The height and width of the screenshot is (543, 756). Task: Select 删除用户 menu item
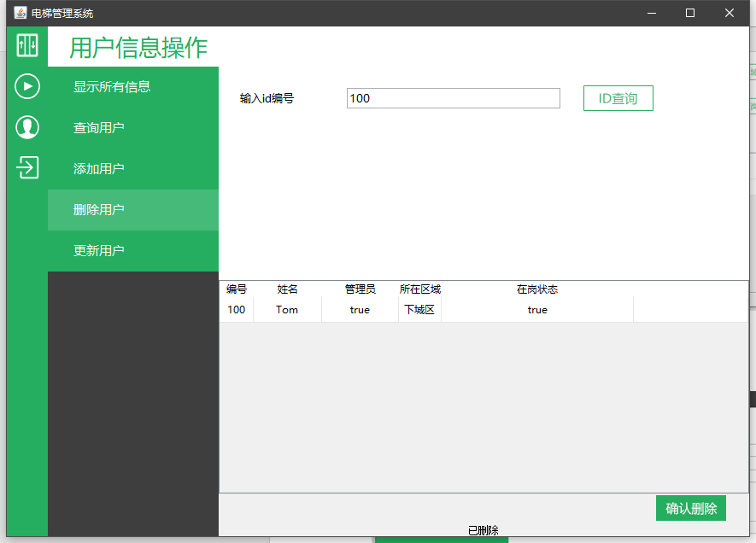133,210
